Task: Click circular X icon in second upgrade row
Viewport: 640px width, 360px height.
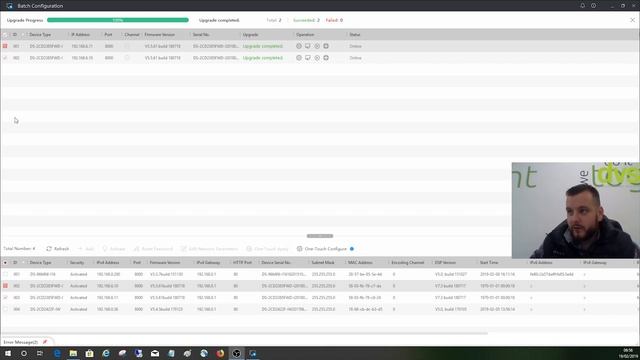Action: pos(317,58)
